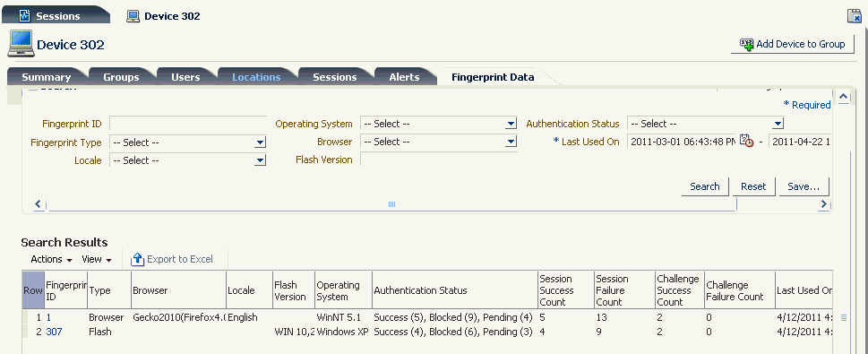Image resolution: width=868 pixels, height=354 pixels.
Task: Open fingerprint ID 1 link
Action: [48, 318]
